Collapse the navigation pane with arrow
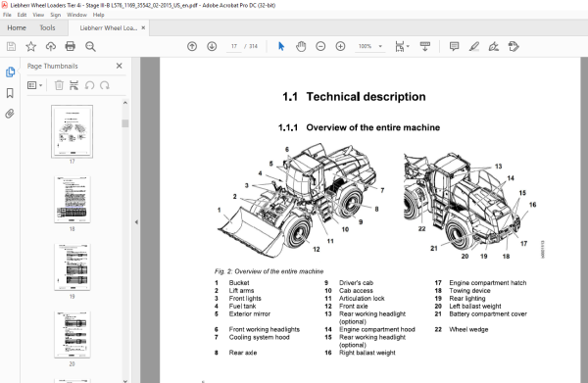This screenshot has height=383, width=588. tap(136, 222)
